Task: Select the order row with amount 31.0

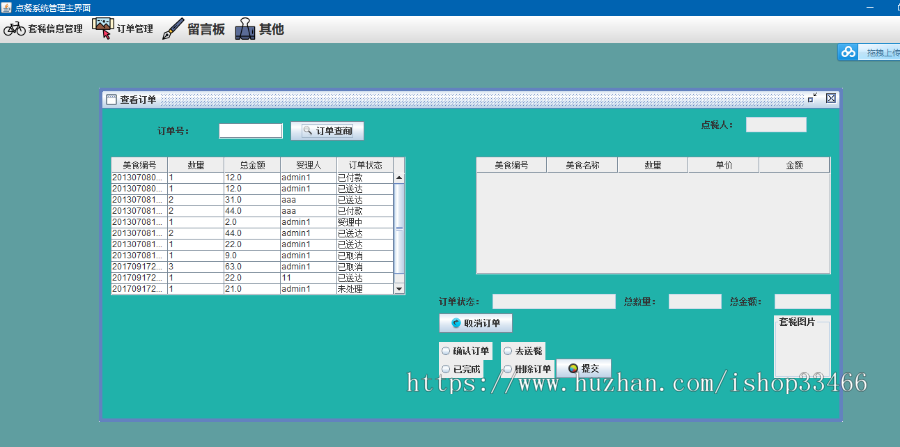Action: (x=252, y=200)
